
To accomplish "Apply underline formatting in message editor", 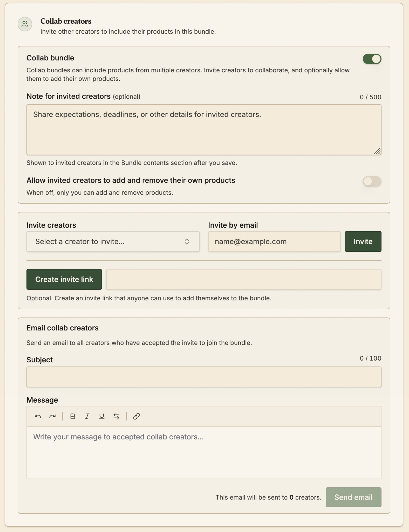I will pos(102,416).
